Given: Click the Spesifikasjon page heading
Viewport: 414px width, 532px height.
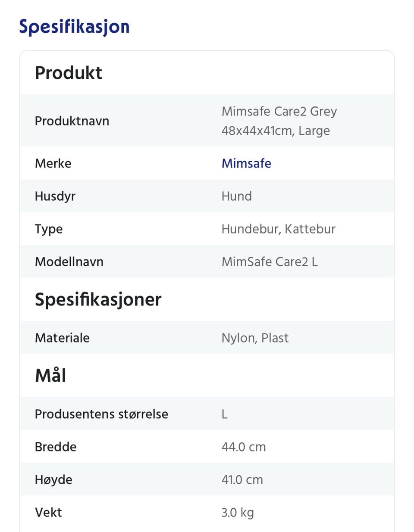Looking at the screenshot, I should [x=74, y=27].
